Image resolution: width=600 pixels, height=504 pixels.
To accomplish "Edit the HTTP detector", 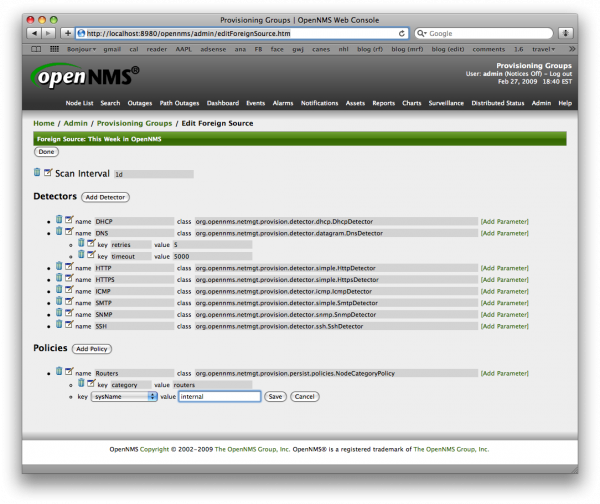I will [x=69, y=266].
